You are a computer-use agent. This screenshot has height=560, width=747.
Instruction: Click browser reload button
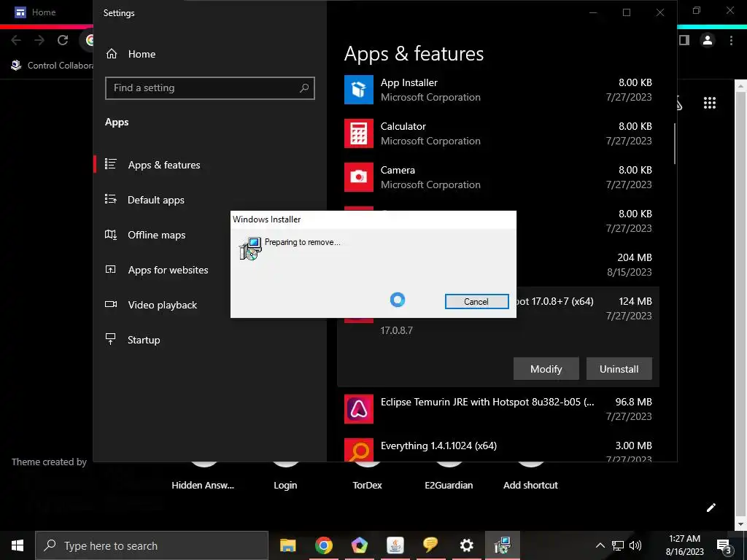(x=63, y=40)
